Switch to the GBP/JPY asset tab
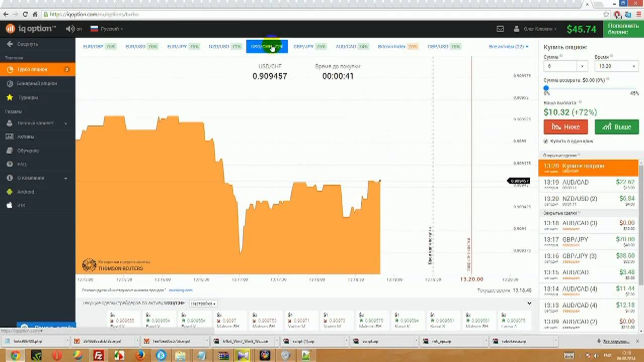644x362 pixels. [x=309, y=46]
